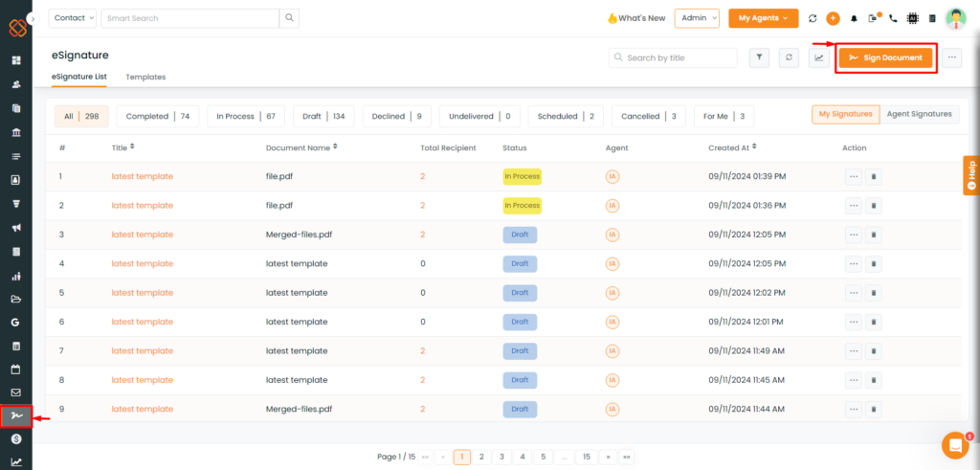Image resolution: width=980 pixels, height=470 pixels.
Task: Open the Google G icon in sidebar
Action: point(16,323)
